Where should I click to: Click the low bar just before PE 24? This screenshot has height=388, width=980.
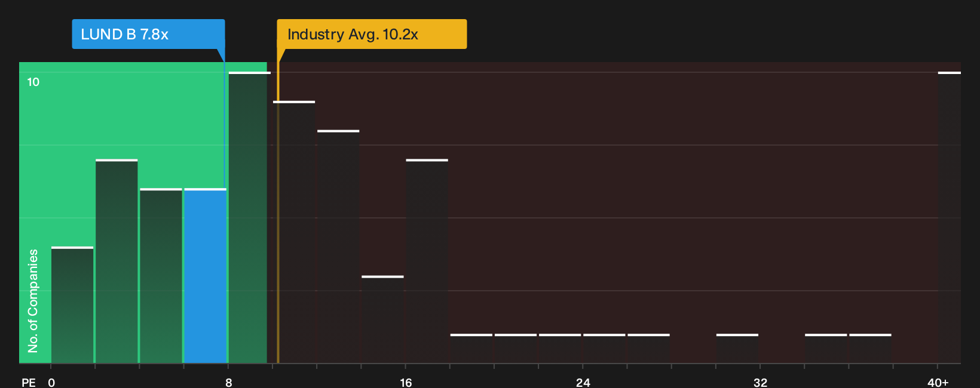(x=560, y=349)
